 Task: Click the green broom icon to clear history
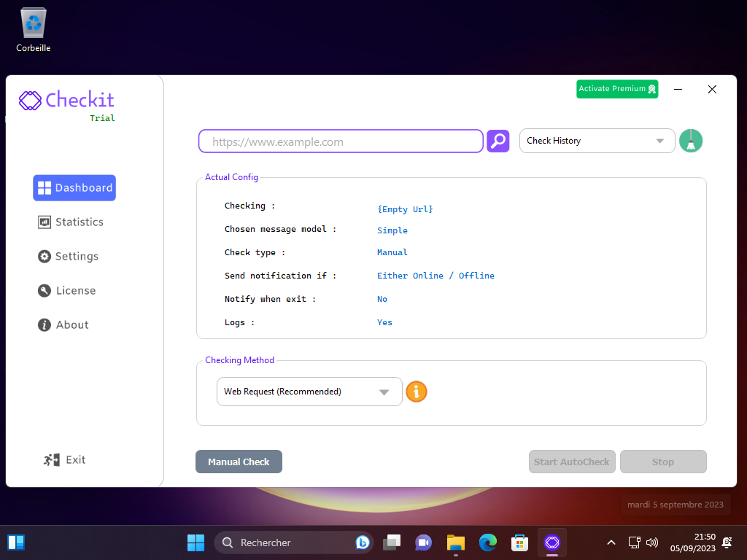pos(690,140)
